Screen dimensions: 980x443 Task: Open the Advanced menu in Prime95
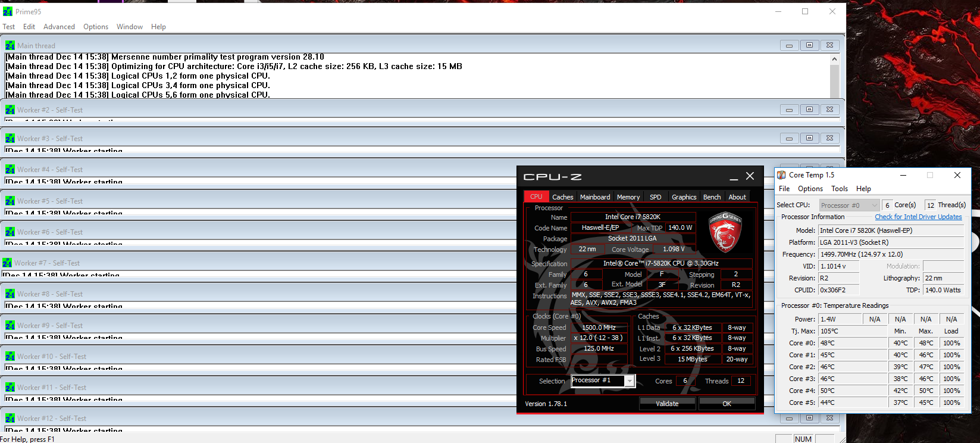(59, 27)
